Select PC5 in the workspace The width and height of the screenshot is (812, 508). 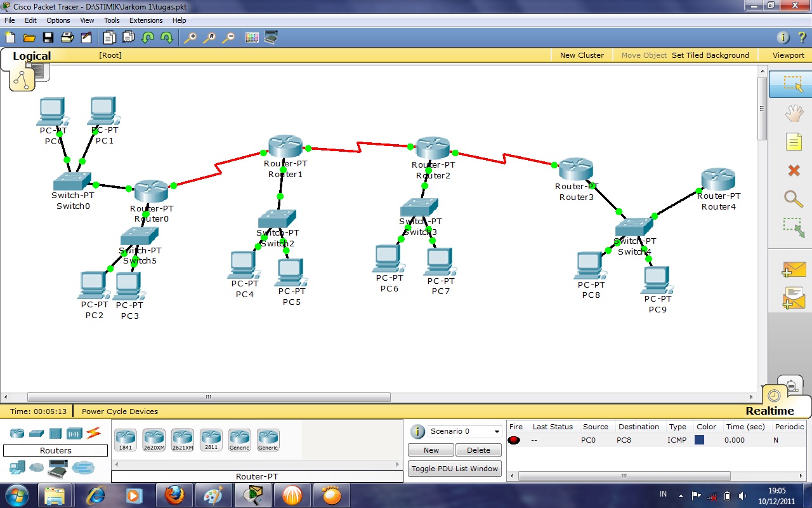(x=291, y=272)
